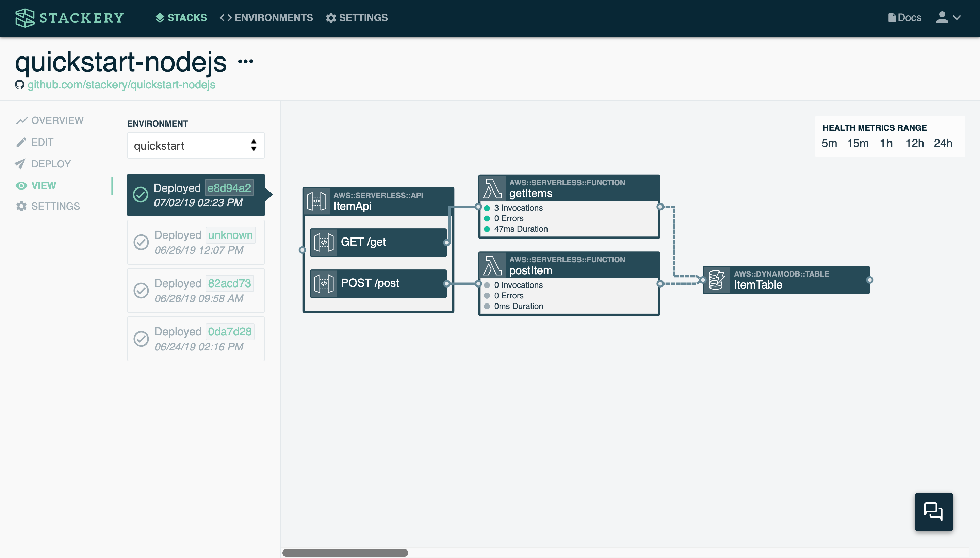The height and width of the screenshot is (558, 980).
Task: Select deployed version 82acd73
Action: click(195, 290)
